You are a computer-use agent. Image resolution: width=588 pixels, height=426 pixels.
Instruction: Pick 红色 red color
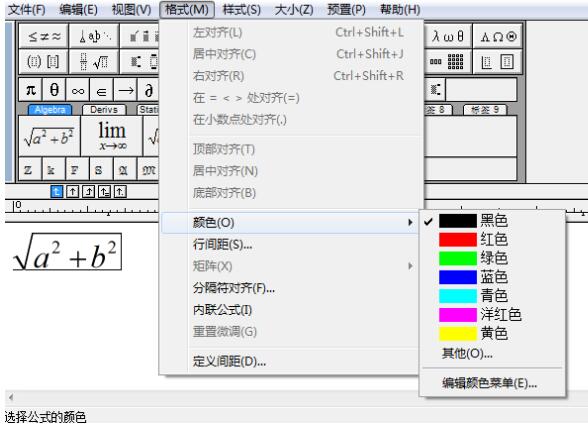pyautogui.click(x=492, y=240)
